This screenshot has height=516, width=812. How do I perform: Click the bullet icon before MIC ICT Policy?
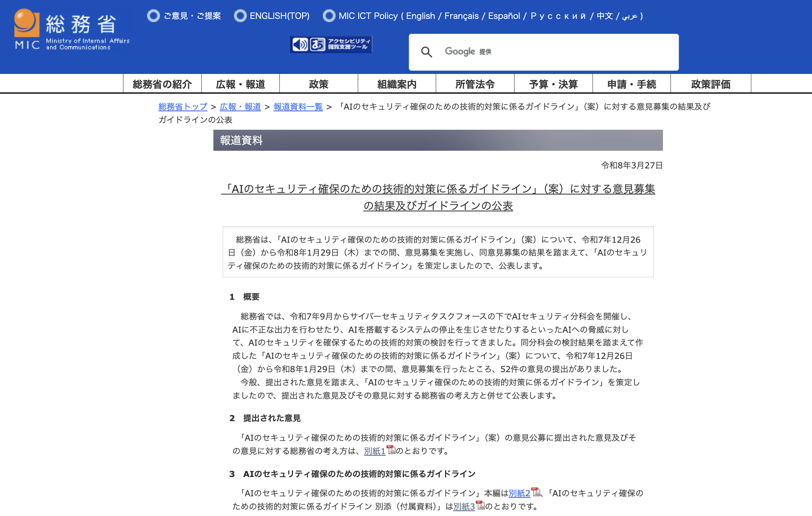coord(329,16)
